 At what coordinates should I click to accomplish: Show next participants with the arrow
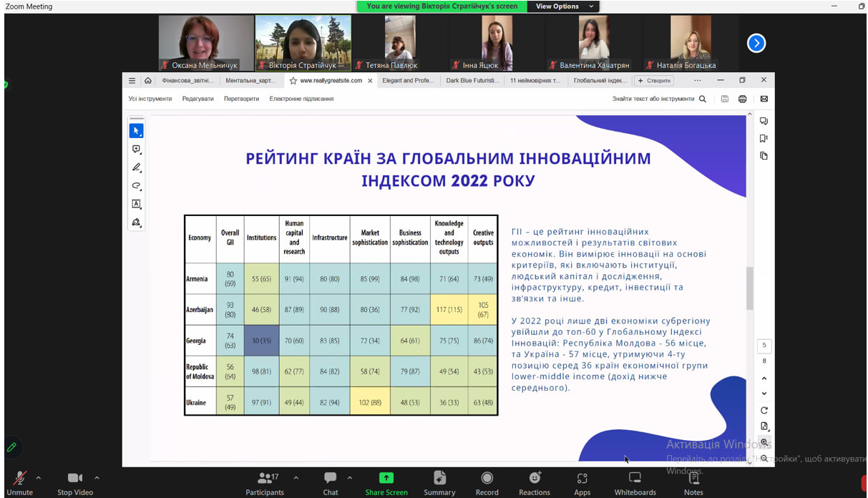(x=756, y=44)
